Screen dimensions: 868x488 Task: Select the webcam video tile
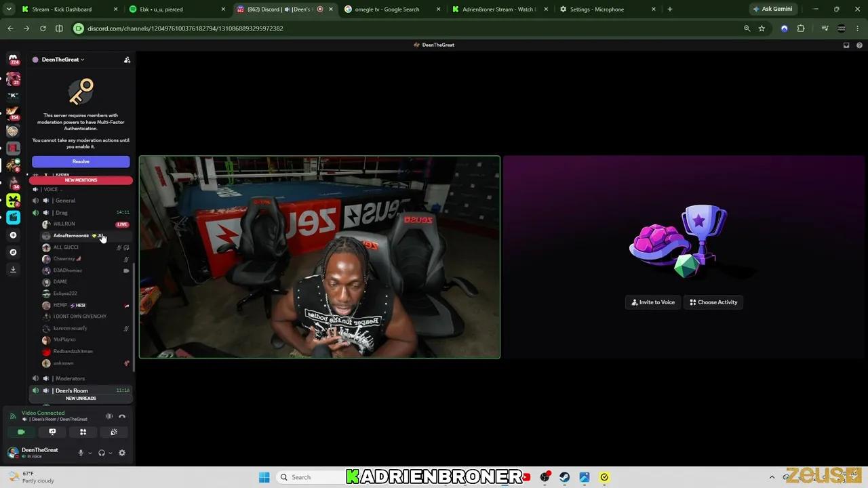tap(319, 257)
